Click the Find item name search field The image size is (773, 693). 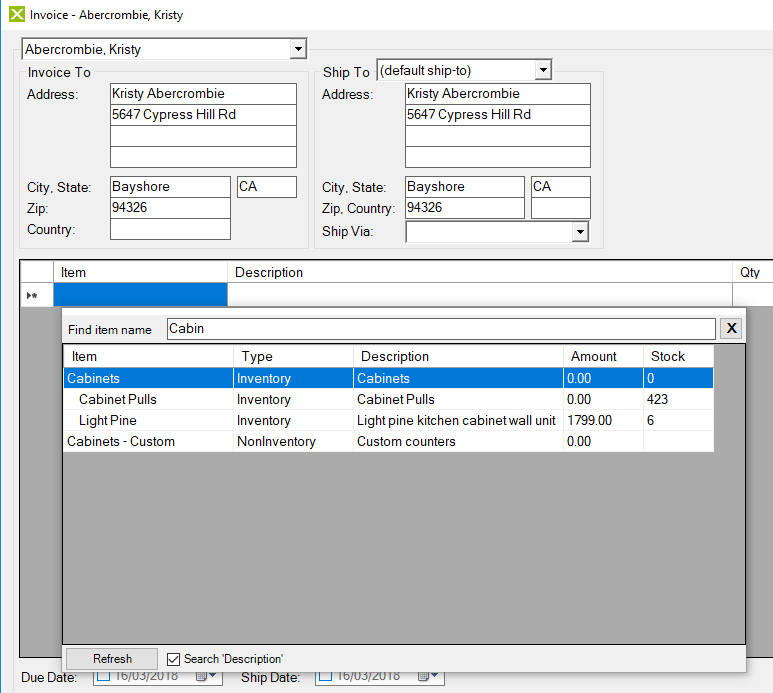pos(441,329)
